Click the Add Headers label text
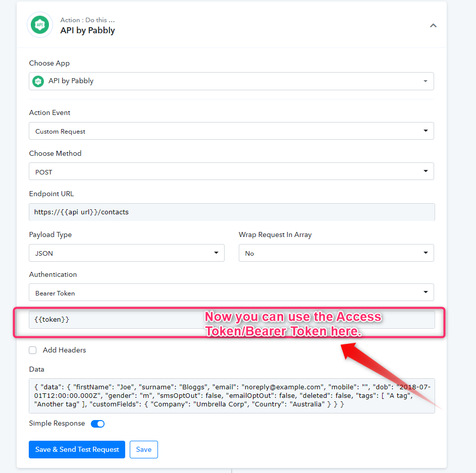This screenshot has width=476, height=473. (64, 350)
